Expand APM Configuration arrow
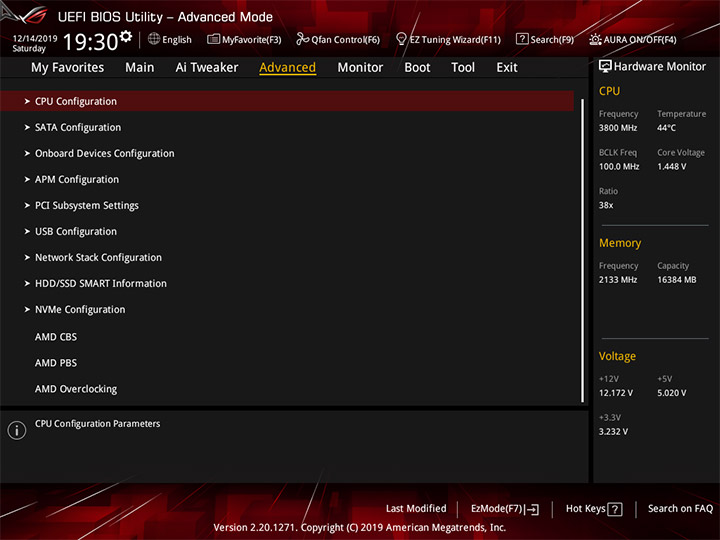This screenshot has height=540, width=720. click(27, 179)
